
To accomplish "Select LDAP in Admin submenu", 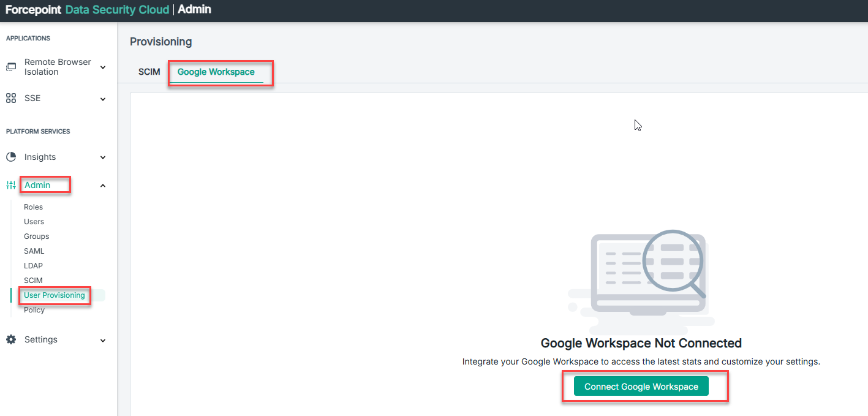I will pyautogui.click(x=33, y=266).
